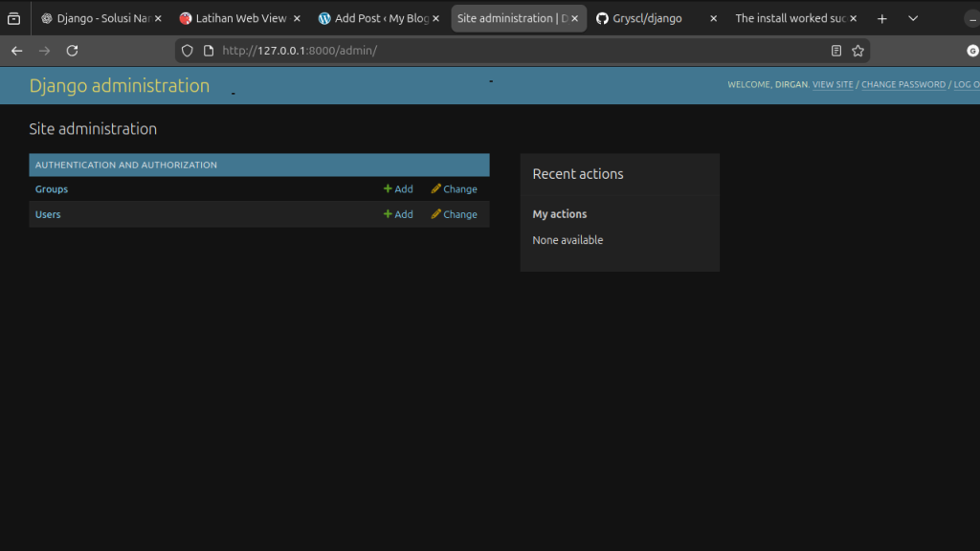The image size is (980, 551).
Task: Click the Authentication and Authorization header
Action: pyautogui.click(x=126, y=165)
